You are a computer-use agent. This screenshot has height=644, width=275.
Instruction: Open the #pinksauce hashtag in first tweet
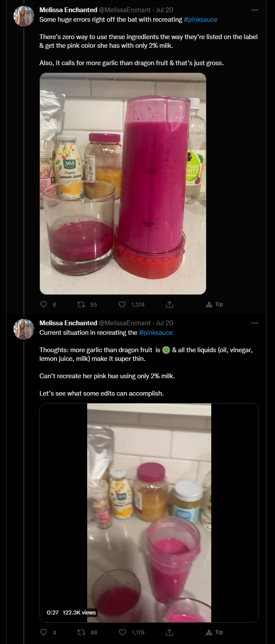click(x=200, y=20)
